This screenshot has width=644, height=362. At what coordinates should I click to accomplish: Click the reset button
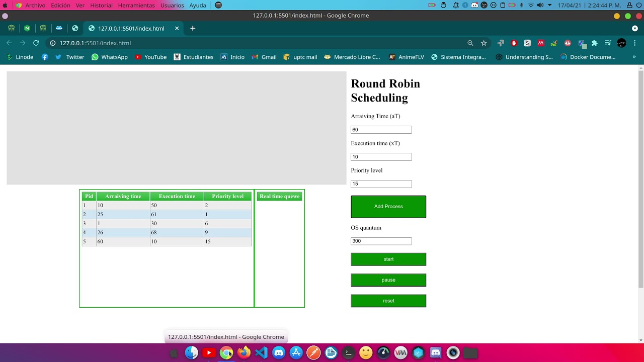click(388, 301)
